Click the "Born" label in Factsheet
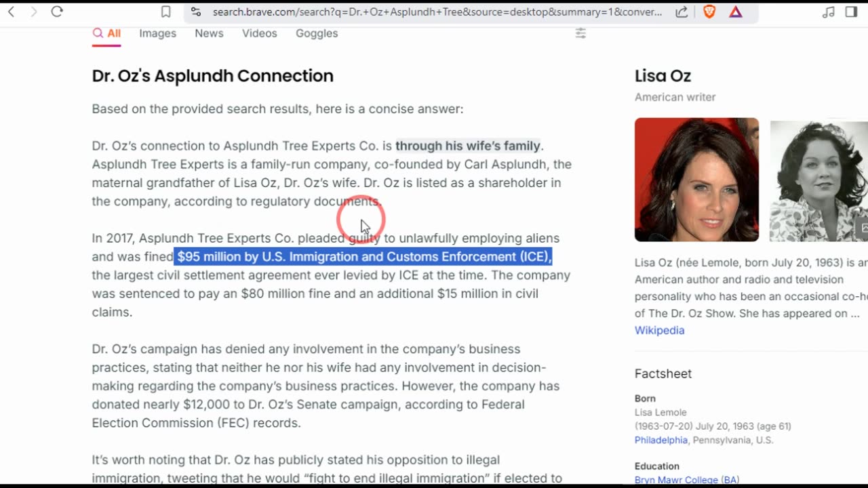 (645, 399)
